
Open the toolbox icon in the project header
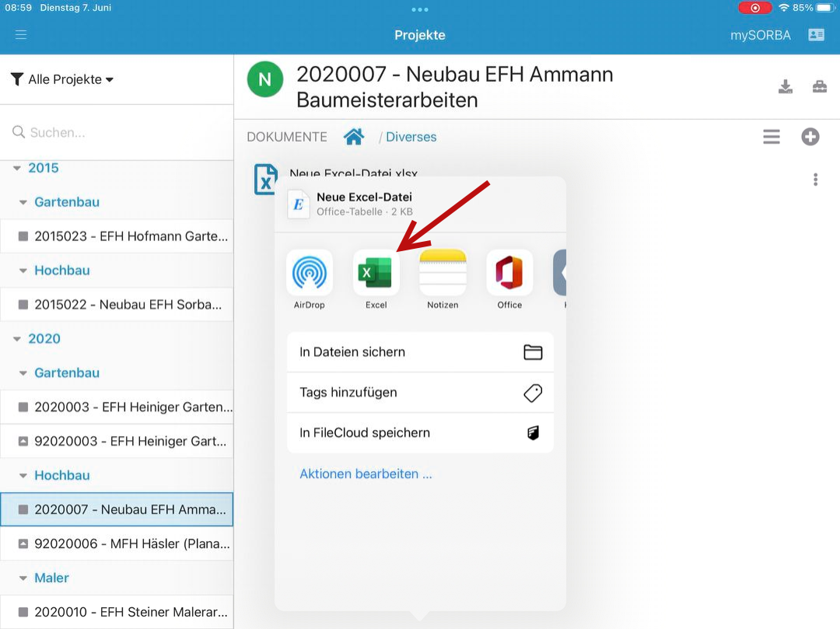[x=820, y=86]
